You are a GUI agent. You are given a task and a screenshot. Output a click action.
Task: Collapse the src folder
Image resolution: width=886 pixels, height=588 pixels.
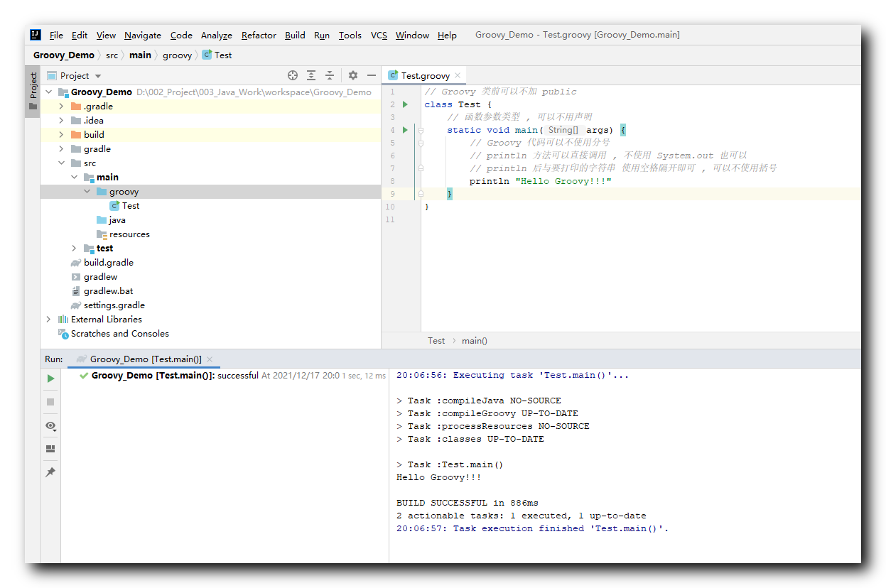click(61, 163)
